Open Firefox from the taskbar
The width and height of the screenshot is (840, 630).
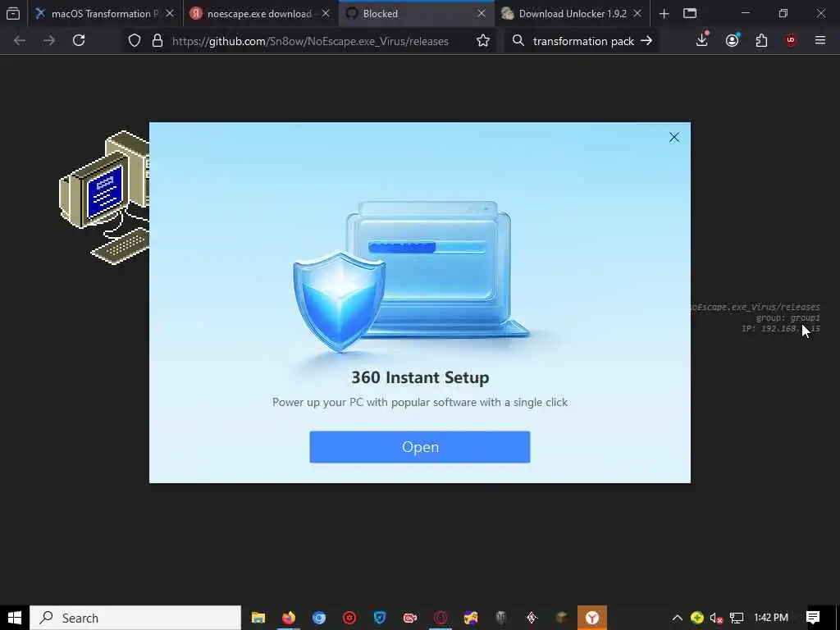coord(289,618)
